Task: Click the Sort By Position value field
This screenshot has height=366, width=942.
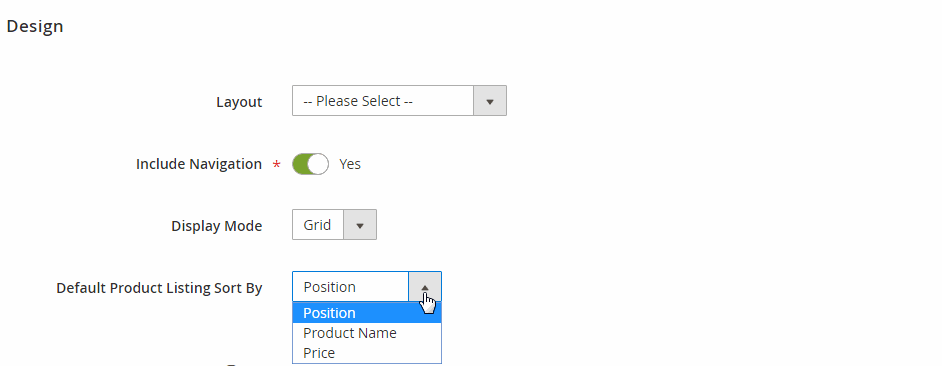Action: point(350,287)
